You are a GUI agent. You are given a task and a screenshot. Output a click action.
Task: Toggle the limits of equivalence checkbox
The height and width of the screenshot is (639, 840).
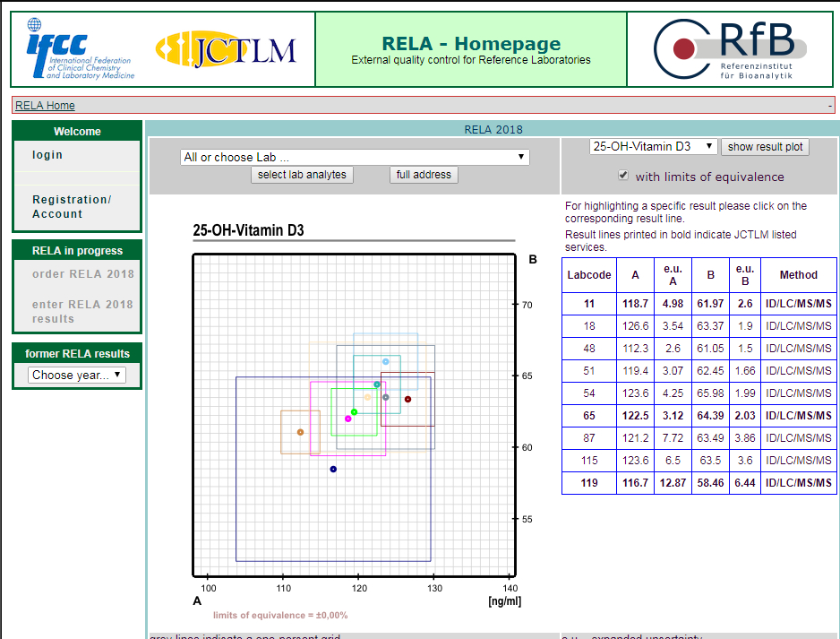(x=623, y=176)
